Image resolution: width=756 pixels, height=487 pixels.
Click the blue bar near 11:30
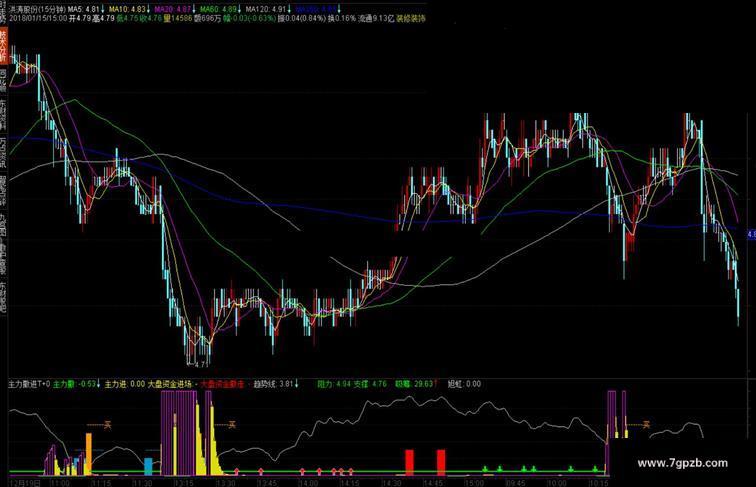(148, 465)
